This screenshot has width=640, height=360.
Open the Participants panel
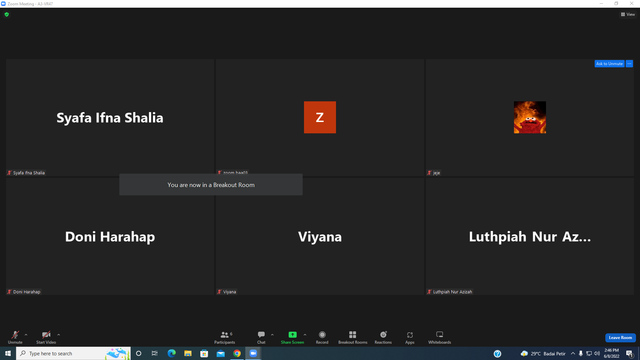224,337
